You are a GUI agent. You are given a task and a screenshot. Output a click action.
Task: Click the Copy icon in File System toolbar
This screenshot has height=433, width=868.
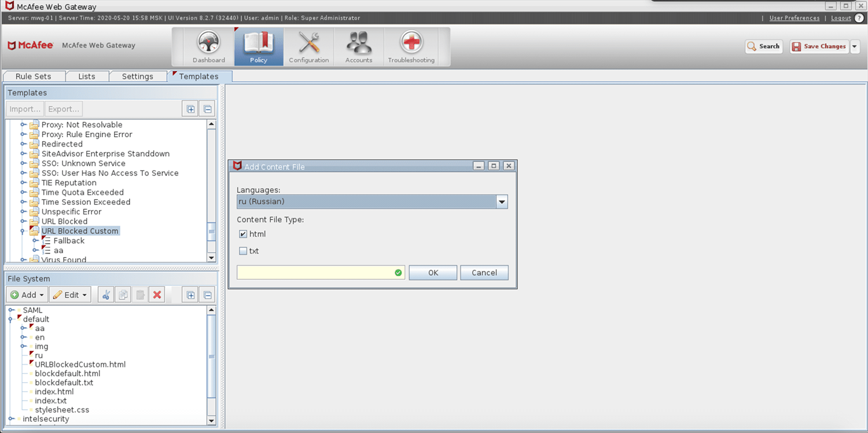pyautogui.click(x=123, y=295)
